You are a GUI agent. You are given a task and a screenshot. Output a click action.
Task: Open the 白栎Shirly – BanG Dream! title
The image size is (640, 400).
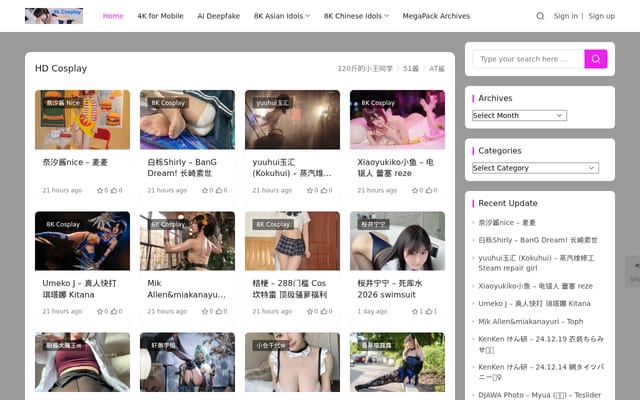tap(182, 167)
